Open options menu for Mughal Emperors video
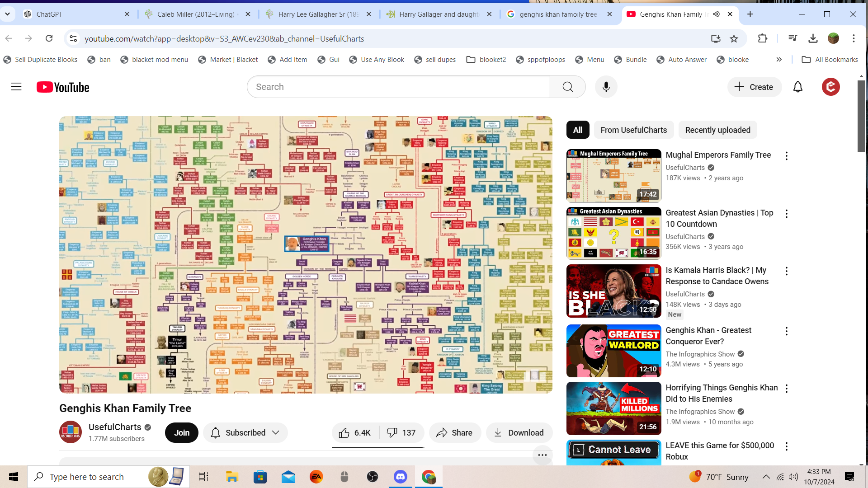The image size is (868, 488). 787,156
